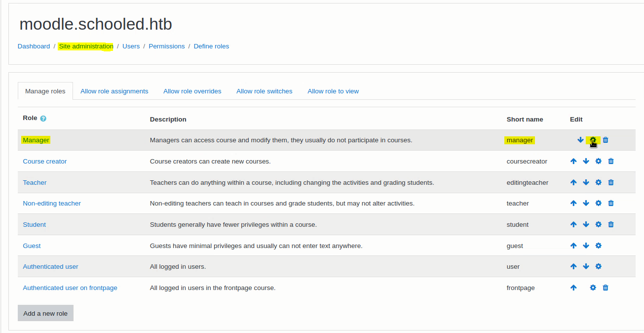Delete the Authenticated user on frontpage role
This screenshot has width=644, height=333.
click(x=606, y=288)
